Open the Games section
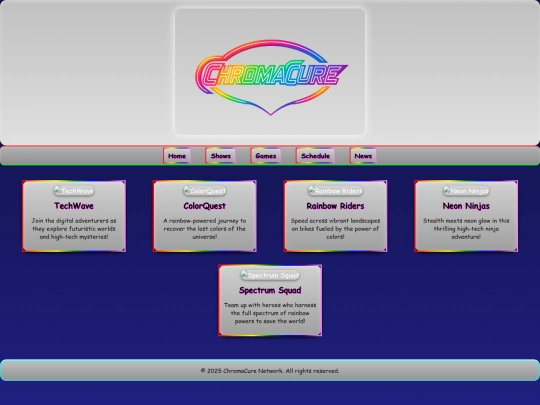This screenshot has height=405, width=540. pyautogui.click(x=266, y=156)
